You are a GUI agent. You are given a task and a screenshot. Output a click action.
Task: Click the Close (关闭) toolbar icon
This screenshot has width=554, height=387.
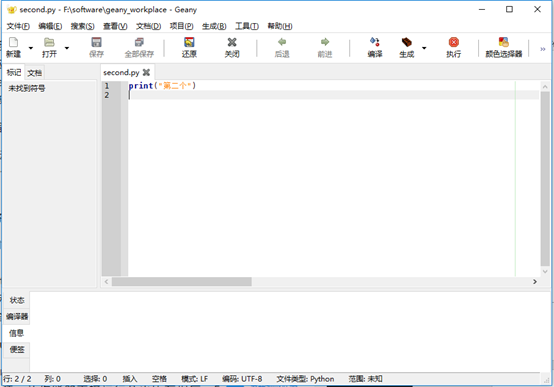(232, 42)
